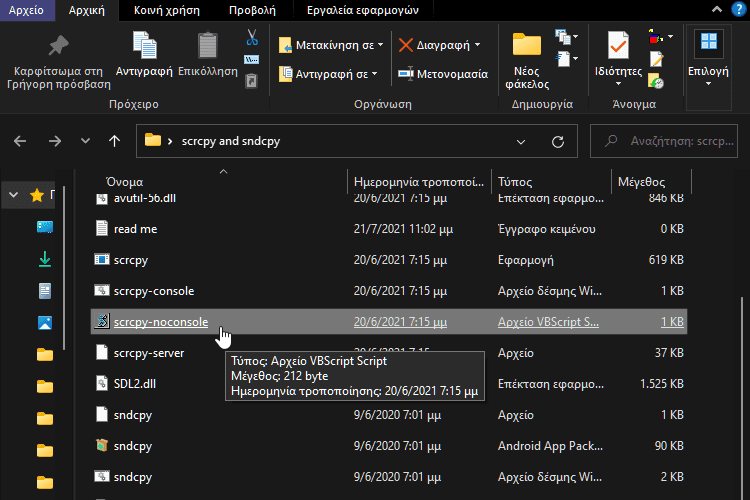
Task: Select the SDL2.dll file
Action: [x=388, y=384]
